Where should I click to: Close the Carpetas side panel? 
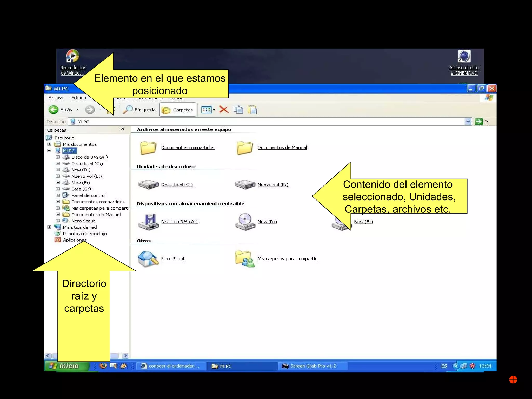123,129
